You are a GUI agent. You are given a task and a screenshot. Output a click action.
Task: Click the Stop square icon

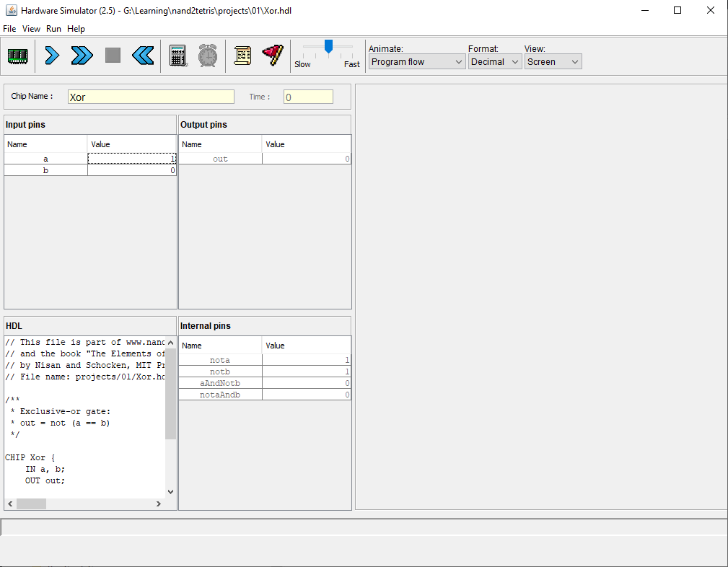click(x=113, y=56)
